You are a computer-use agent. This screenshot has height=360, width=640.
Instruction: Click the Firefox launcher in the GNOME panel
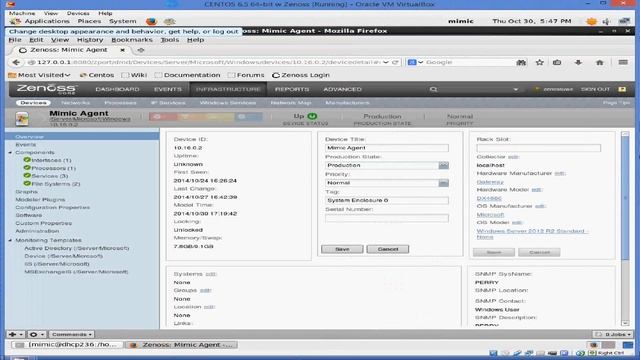point(151,21)
